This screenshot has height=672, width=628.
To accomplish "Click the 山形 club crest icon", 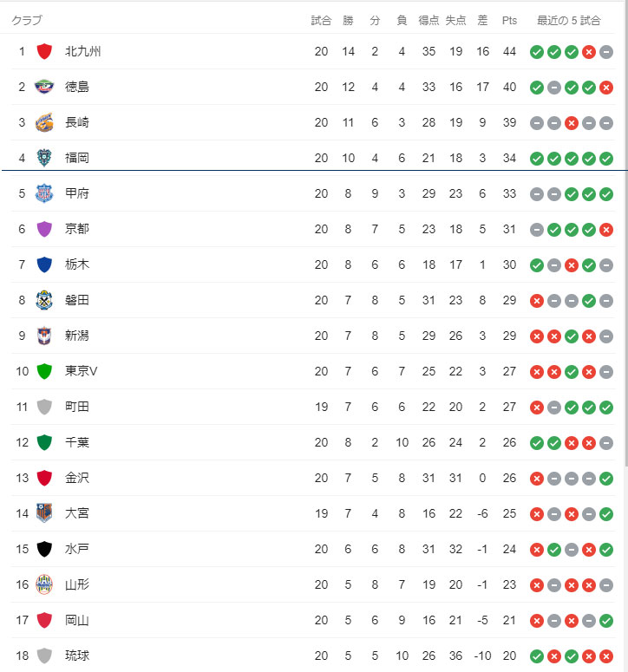I will tap(44, 584).
